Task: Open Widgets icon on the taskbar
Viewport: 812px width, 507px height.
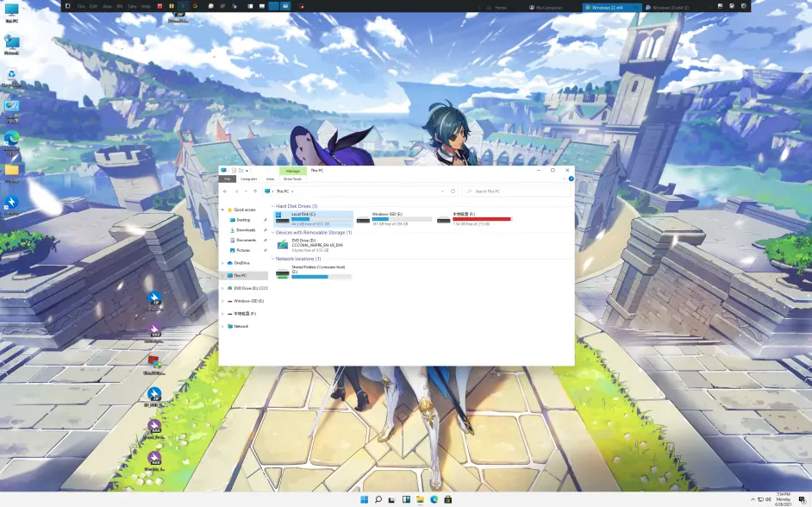Action: click(406, 499)
